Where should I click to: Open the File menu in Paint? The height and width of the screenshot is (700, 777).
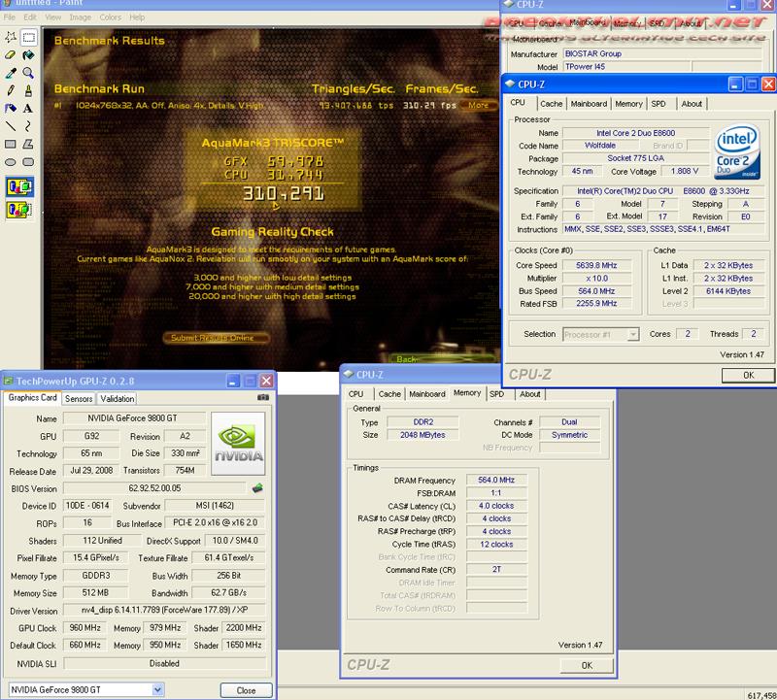[x=10, y=17]
